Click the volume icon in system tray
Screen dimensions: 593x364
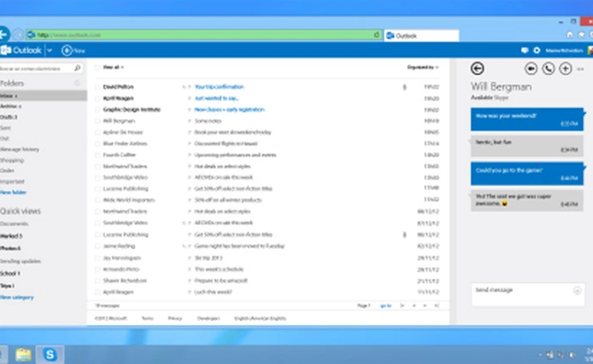(x=572, y=355)
